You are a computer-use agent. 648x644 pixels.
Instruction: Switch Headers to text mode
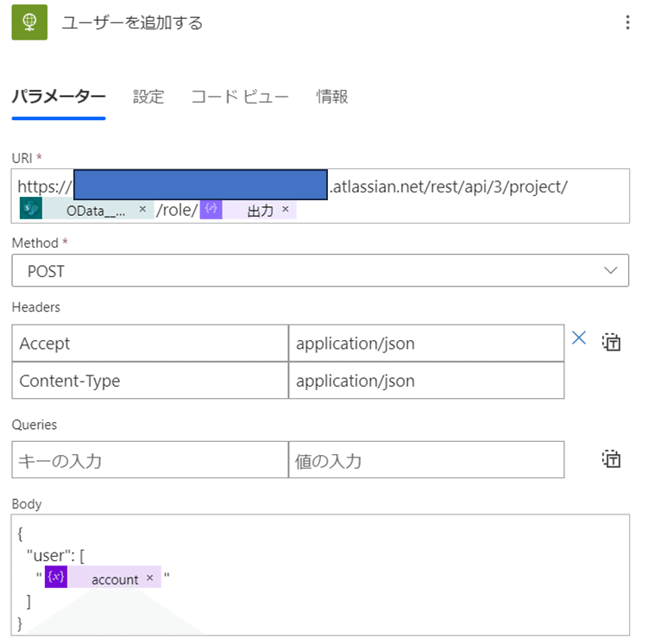coord(612,342)
